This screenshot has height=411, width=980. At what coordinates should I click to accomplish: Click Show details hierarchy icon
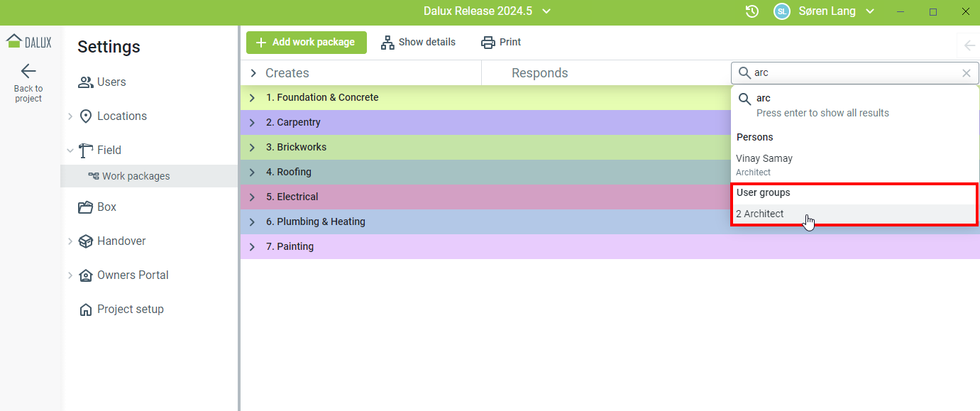(x=387, y=43)
